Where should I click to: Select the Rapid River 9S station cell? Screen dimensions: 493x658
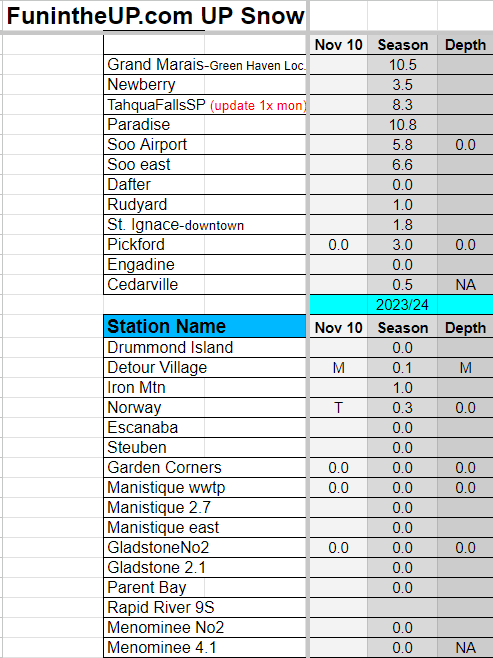coord(205,608)
